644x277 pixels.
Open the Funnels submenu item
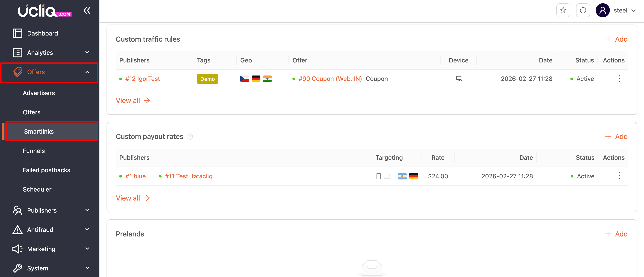click(34, 151)
